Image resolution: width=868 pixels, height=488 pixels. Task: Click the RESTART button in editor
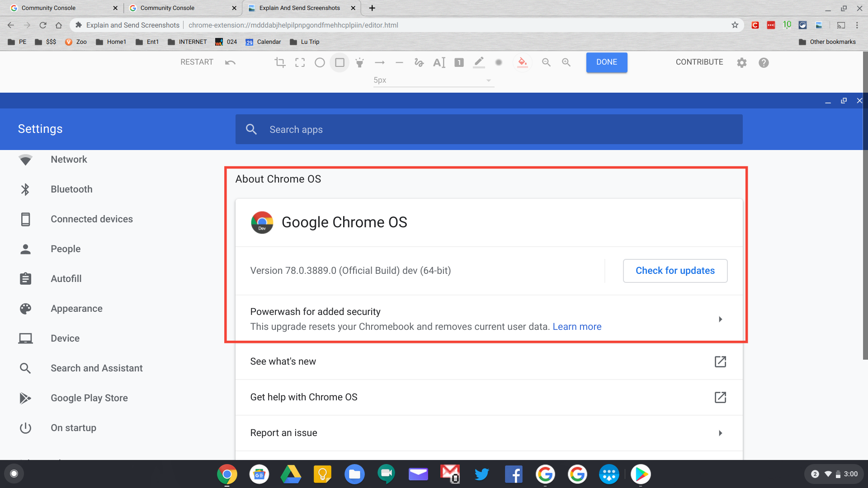click(197, 62)
